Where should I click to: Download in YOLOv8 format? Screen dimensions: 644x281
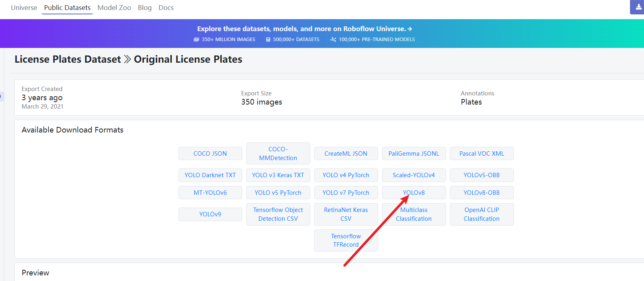(x=414, y=193)
